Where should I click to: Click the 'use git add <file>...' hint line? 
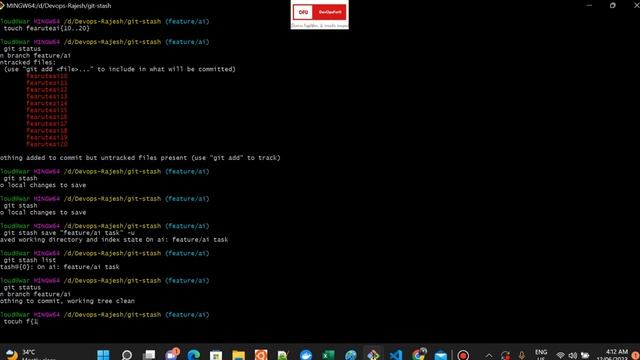(x=120, y=69)
